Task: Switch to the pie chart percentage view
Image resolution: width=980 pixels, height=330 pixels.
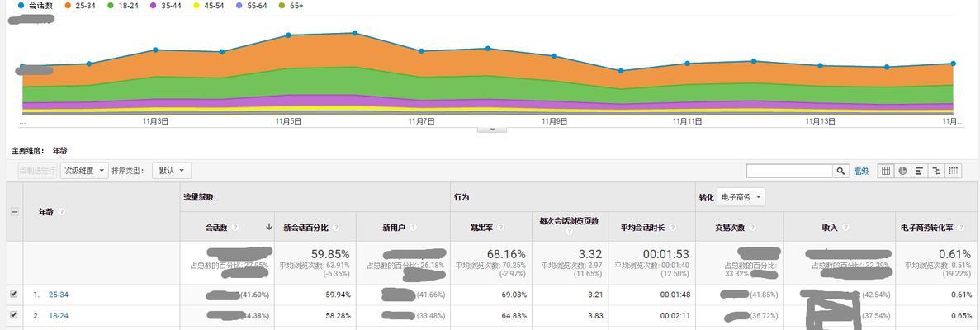Action: pyautogui.click(x=902, y=171)
